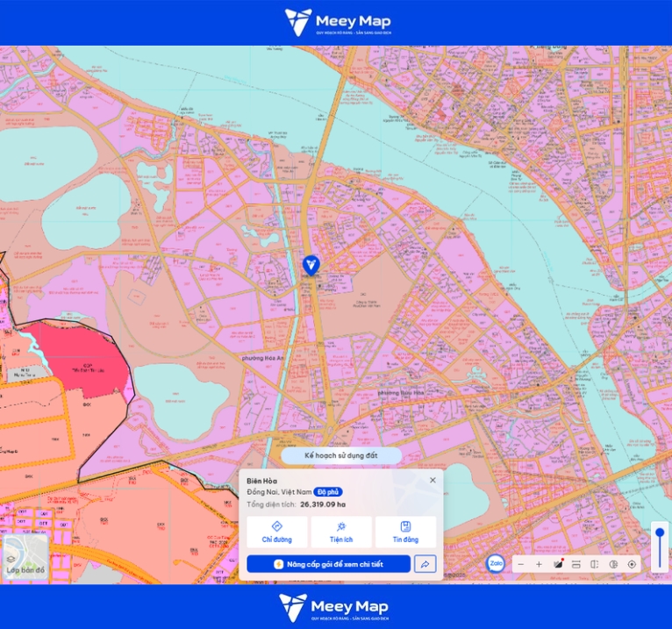Select the Độ phủ badge
Screen dimensions: 672x629
[x=328, y=492]
